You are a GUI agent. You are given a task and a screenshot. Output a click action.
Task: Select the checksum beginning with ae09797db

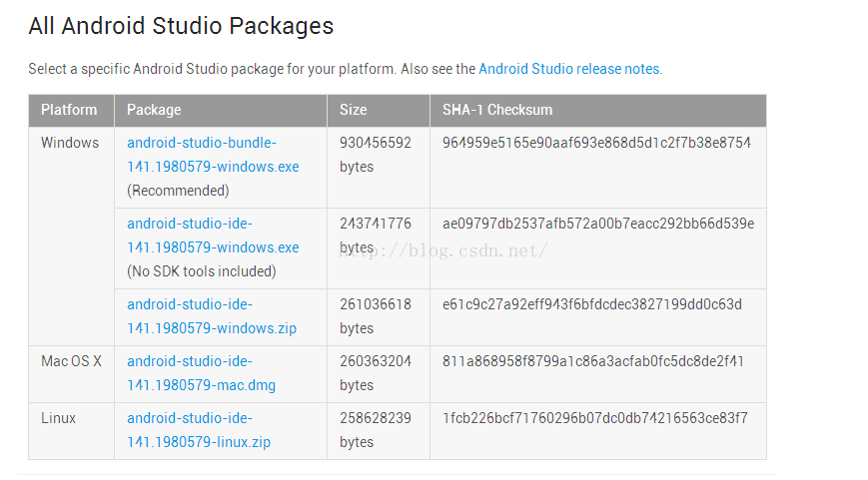[598, 224]
